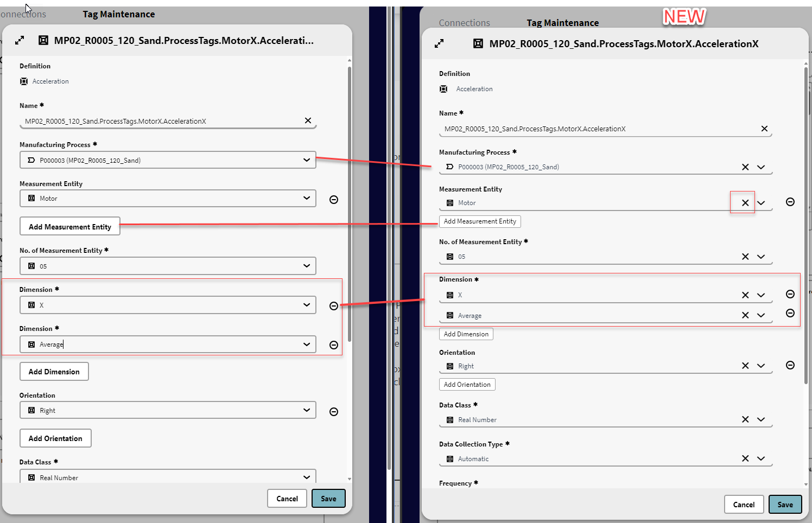Remove the Right orientation row in the left dialog

(x=334, y=412)
